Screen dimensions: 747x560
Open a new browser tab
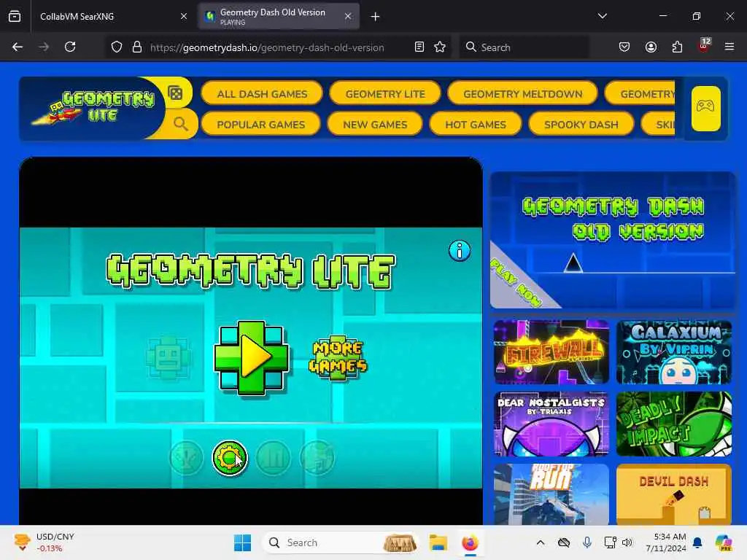click(376, 17)
